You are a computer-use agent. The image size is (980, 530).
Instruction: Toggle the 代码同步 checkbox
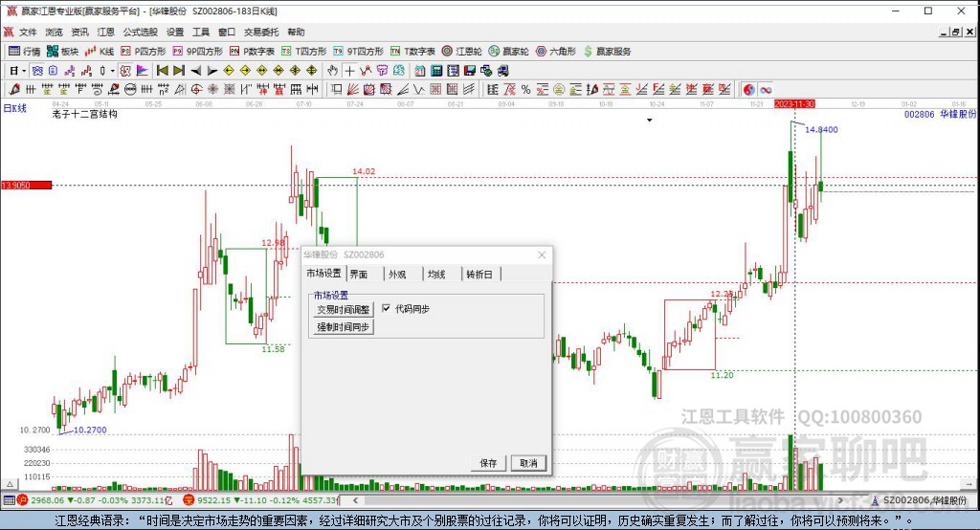coord(387,308)
